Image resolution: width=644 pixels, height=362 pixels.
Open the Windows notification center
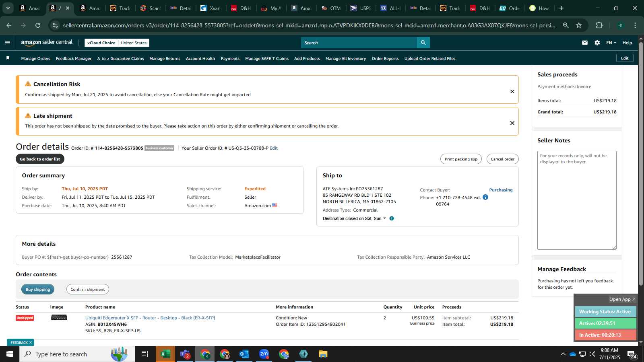pyautogui.click(x=632, y=354)
